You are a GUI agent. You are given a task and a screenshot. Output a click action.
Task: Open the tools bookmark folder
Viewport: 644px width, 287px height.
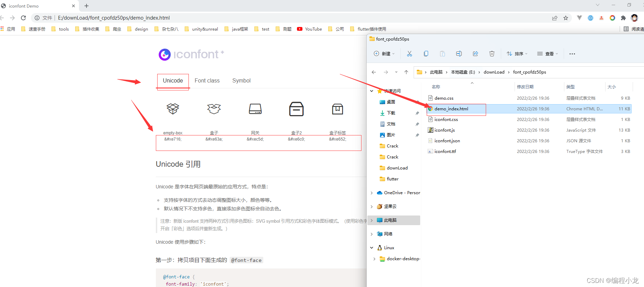tap(60, 29)
